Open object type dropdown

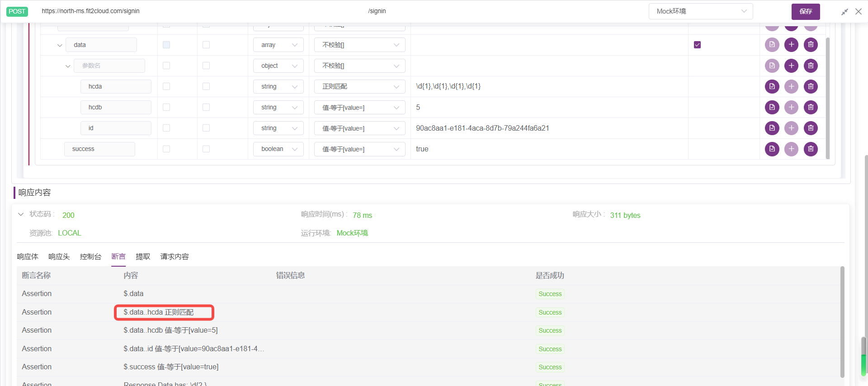278,66
